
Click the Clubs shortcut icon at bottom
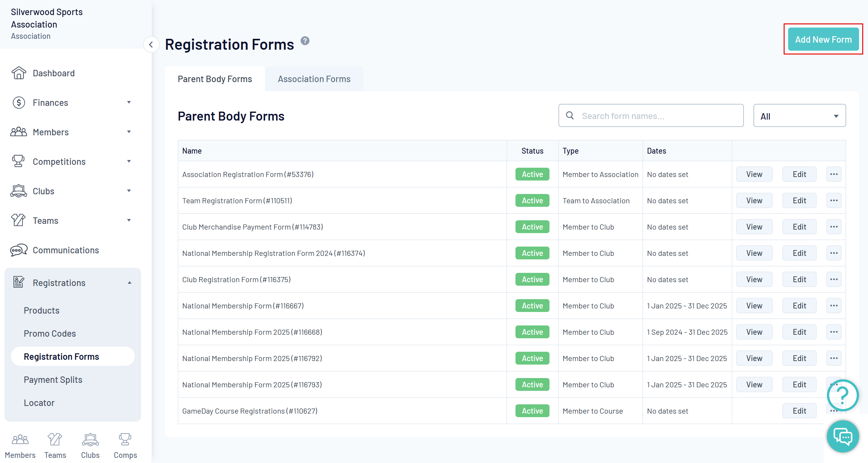point(90,439)
